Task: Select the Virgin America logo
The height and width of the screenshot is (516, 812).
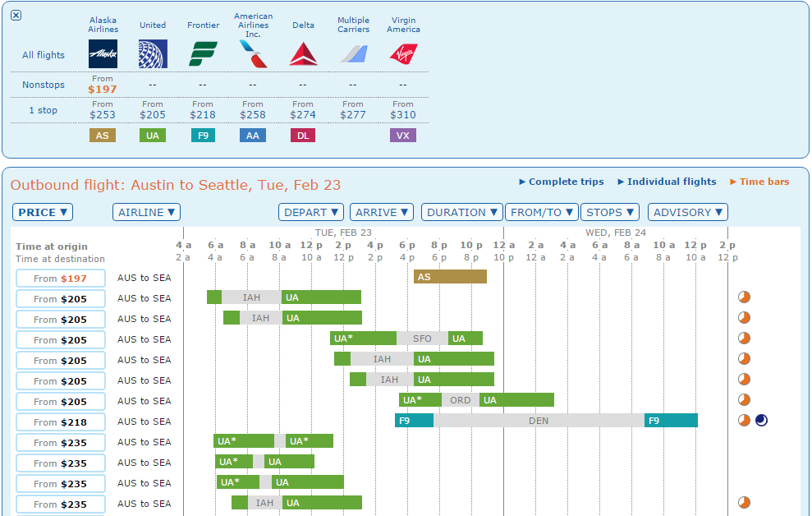Action: 403,54
